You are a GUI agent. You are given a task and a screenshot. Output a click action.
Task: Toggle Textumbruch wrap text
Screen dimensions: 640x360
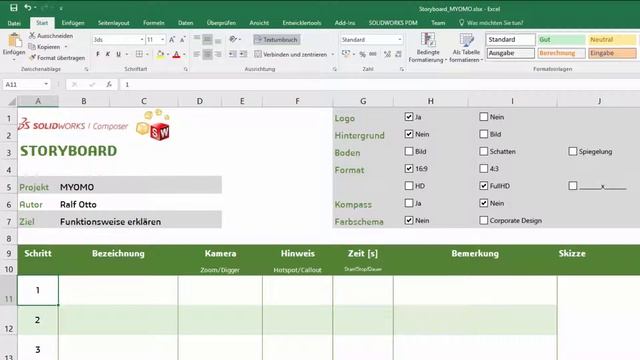click(x=277, y=40)
